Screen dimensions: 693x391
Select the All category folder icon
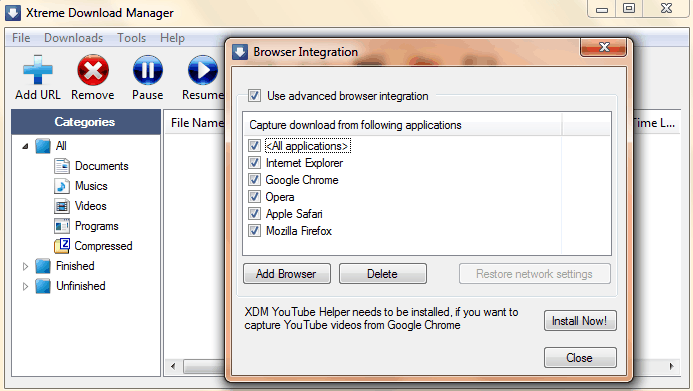(43, 146)
